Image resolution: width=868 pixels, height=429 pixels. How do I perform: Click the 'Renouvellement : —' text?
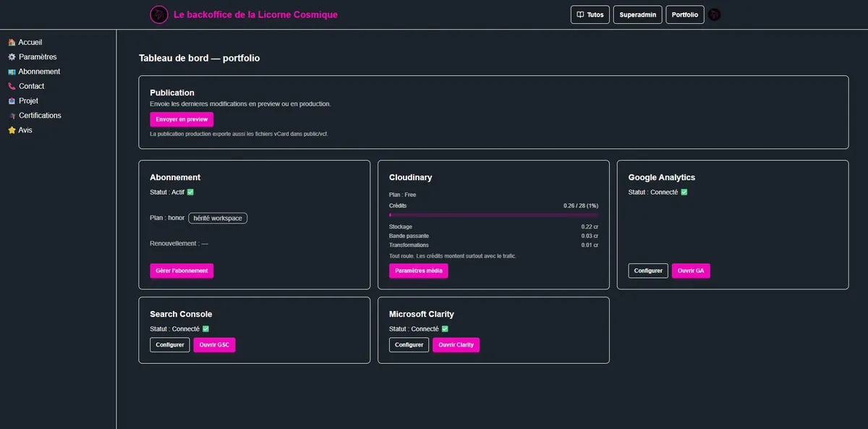pos(179,244)
